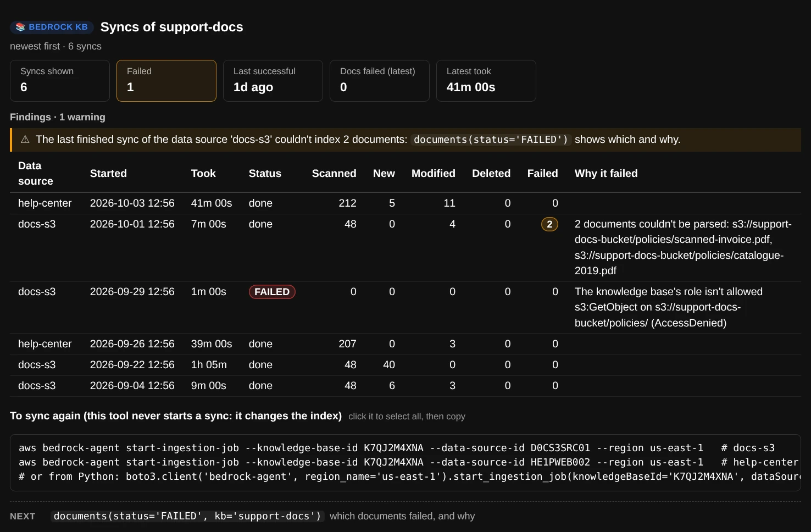Click the books icon in the Bedrock KB badge
Screen dimensions: 811x532
[x=20, y=27]
